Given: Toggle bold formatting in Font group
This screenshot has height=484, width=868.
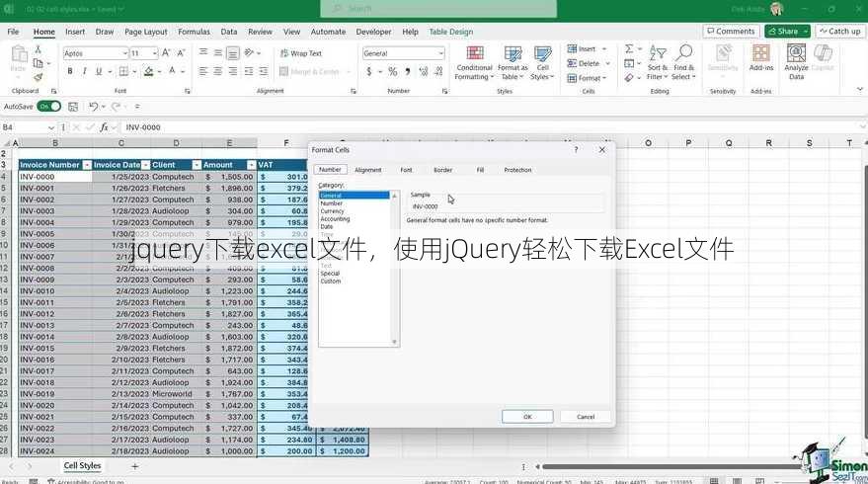Looking at the screenshot, I should (70, 71).
